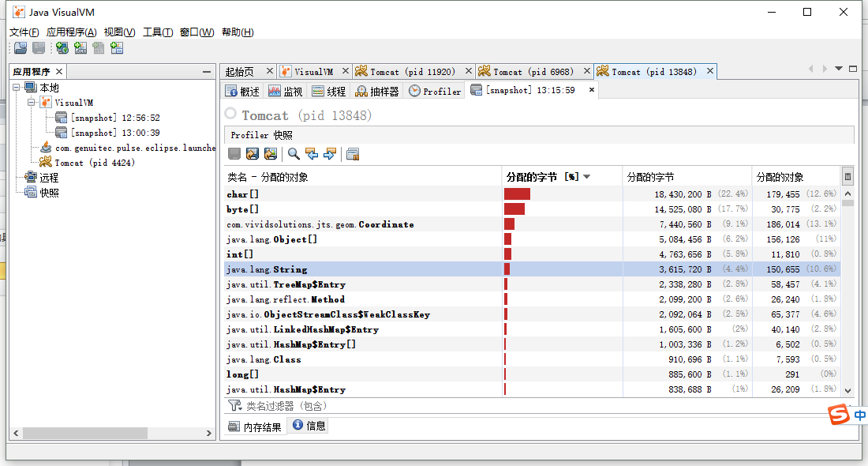
Task: Click applications panel horizontal scrollbar thumb
Action: tap(85, 434)
